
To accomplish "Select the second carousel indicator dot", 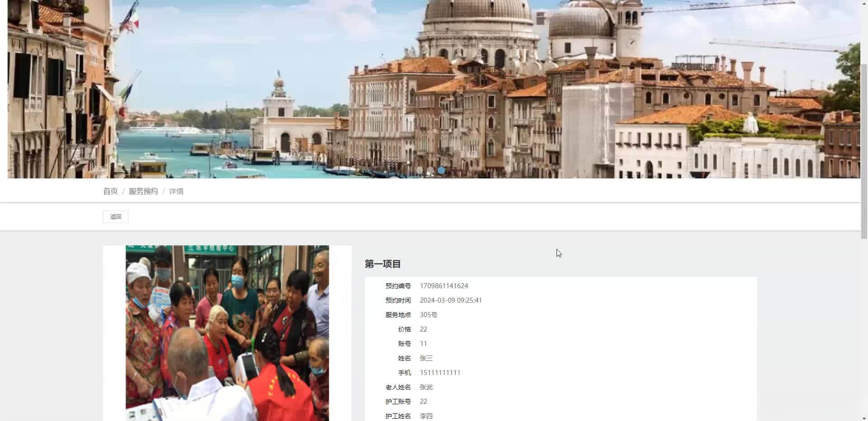I will pos(430,170).
